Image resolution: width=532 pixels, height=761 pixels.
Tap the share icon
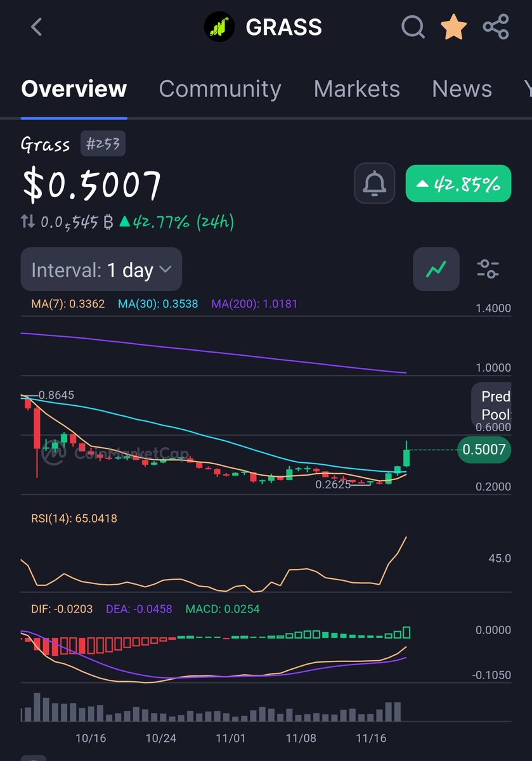point(496,27)
